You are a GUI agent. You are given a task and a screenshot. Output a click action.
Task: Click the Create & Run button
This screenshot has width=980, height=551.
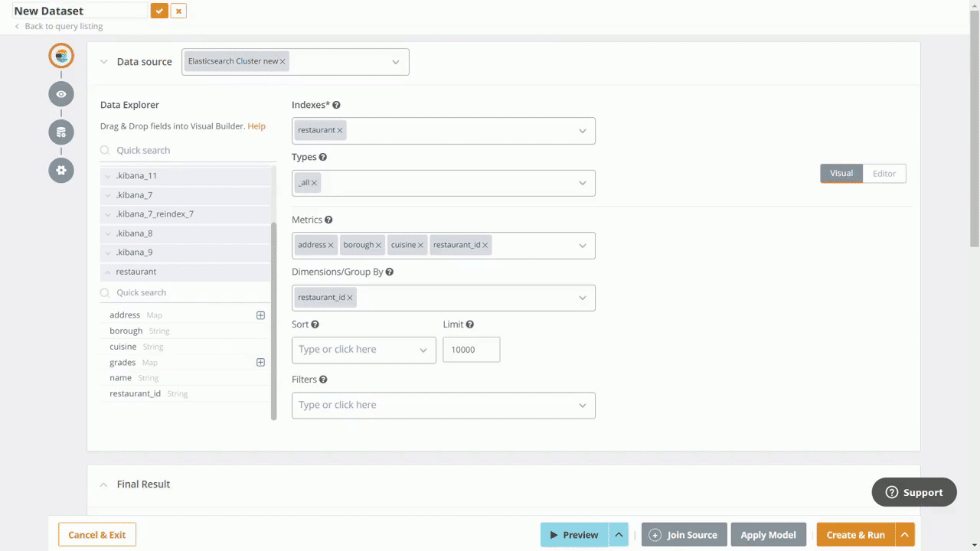[855, 535]
